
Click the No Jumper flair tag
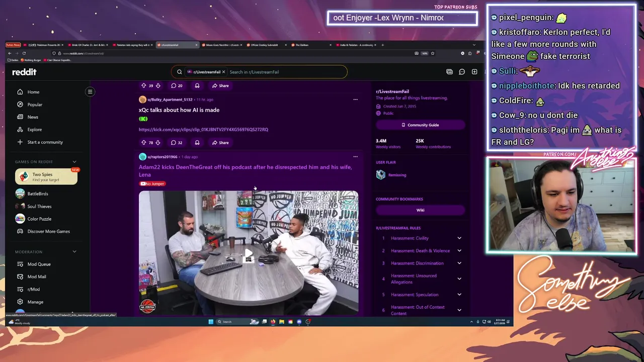[x=152, y=184]
